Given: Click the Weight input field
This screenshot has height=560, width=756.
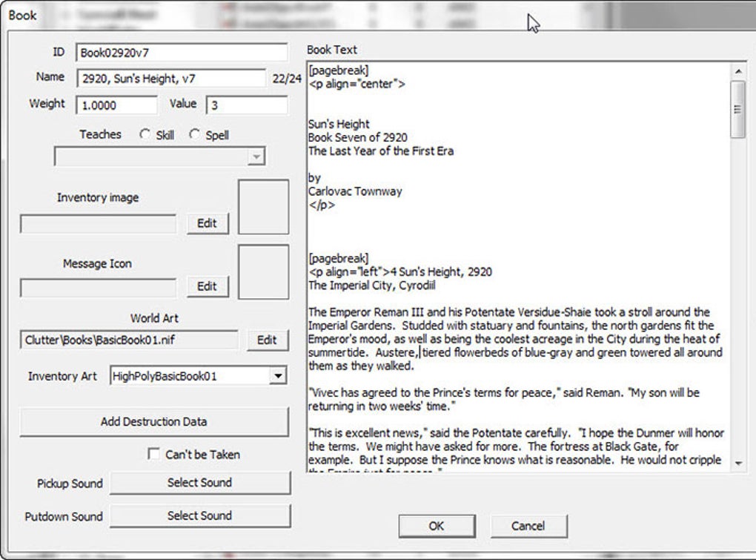Looking at the screenshot, I should [116, 105].
